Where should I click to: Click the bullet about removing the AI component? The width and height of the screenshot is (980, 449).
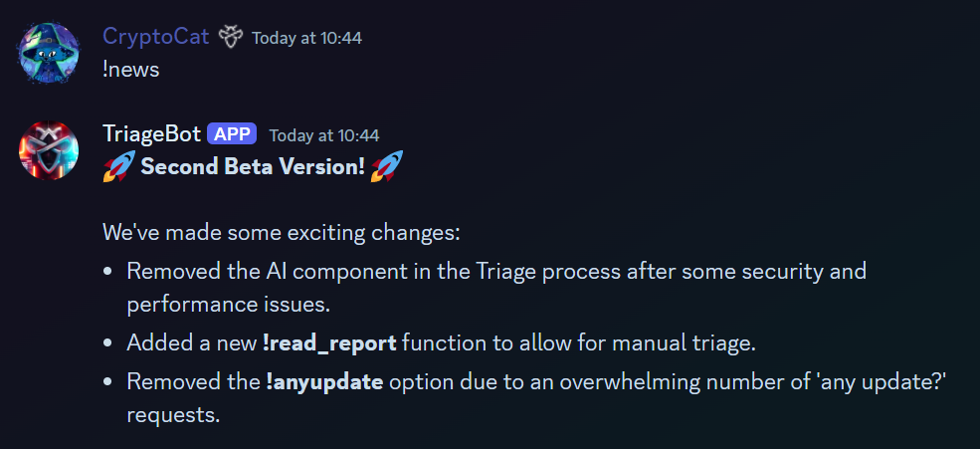(x=495, y=271)
